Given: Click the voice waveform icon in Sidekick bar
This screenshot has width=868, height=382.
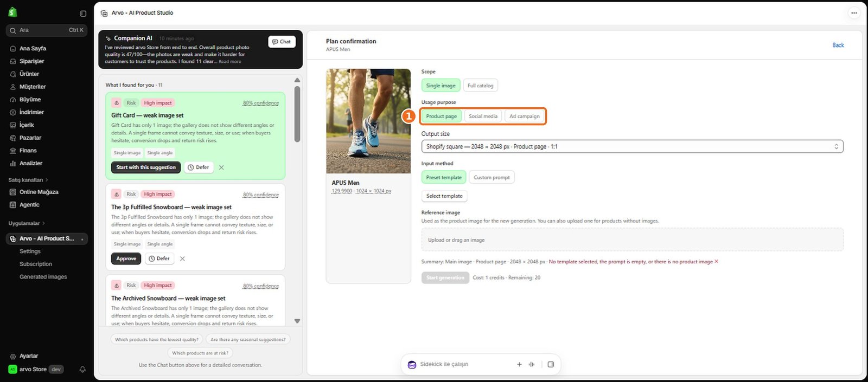Looking at the screenshot, I should click(x=532, y=365).
